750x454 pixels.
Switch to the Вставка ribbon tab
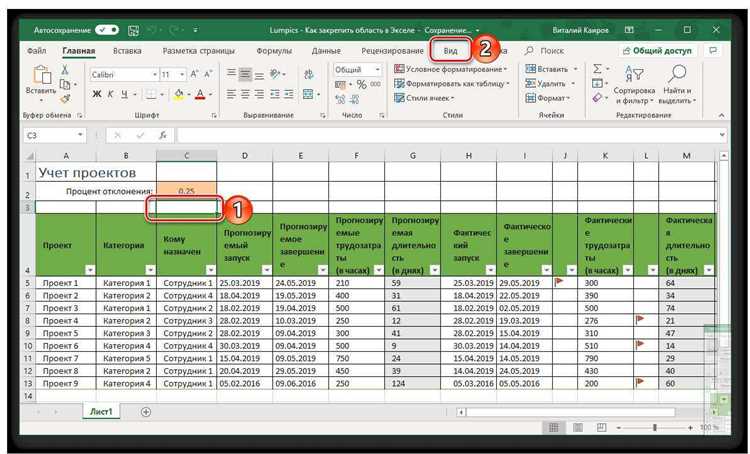tap(127, 51)
